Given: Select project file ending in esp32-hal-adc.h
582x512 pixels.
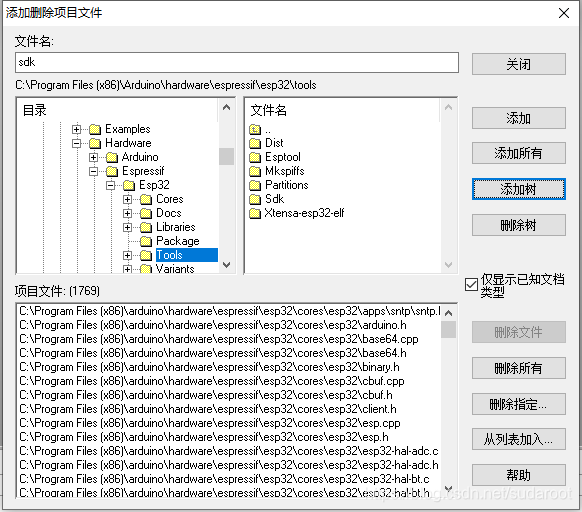Looking at the screenshot, I should 229,465.
